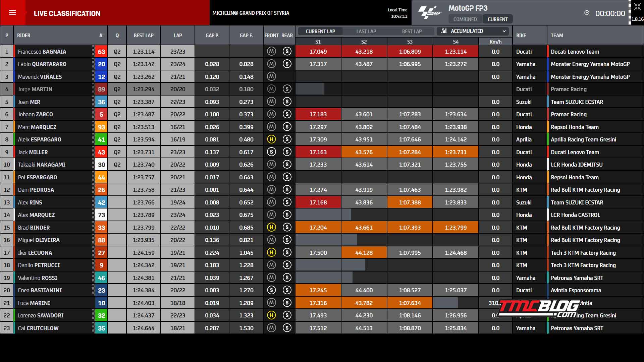Click Jorge Martin's rear soft tyre icon
The width and height of the screenshot is (644, 362).
(287, 89)
